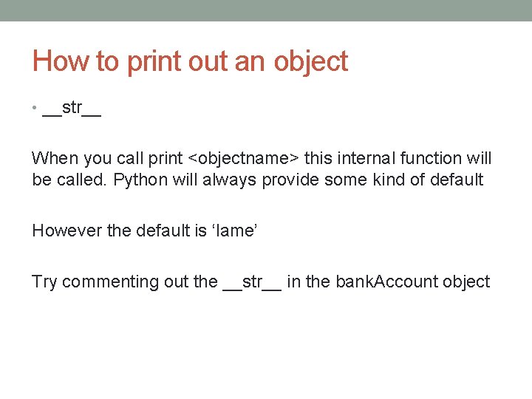This screenshot has height=399, width=532.
Task: Click 'this internal function will' text
Action: [398, 158]
